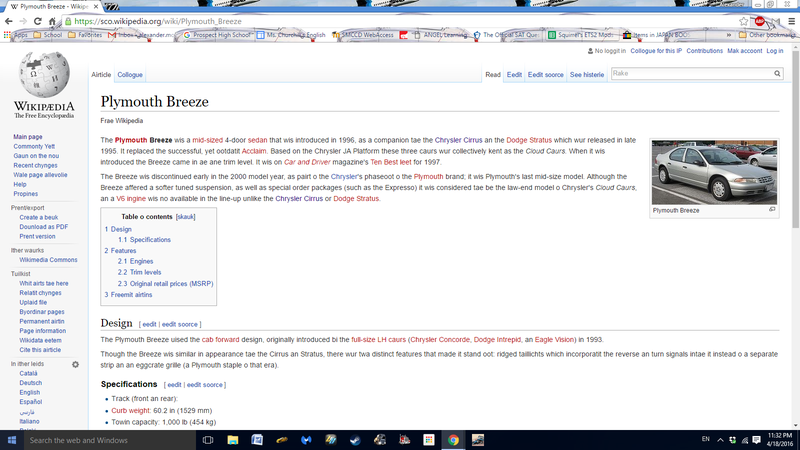Jump to Trim levels in contents
Viewport: 800px width, 450px height.
(x=139, y=272)
